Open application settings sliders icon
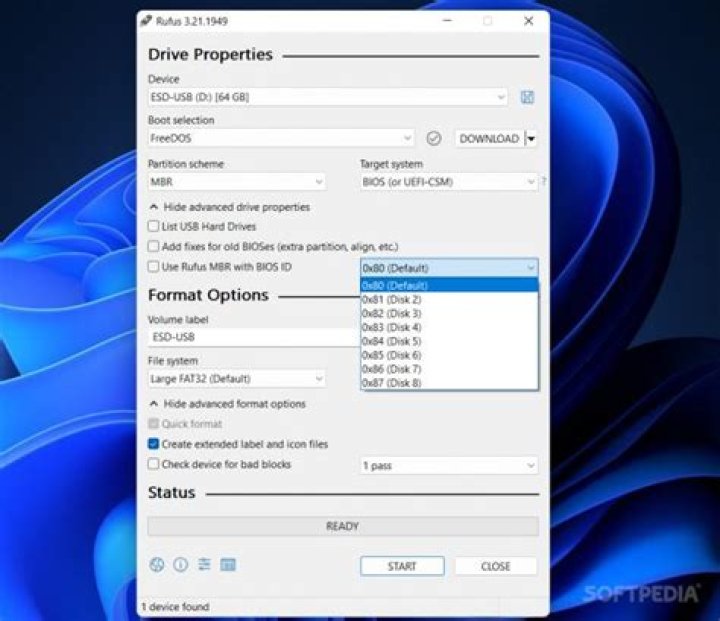Screen dimensions: 720x621 click(x=204, y=565)
